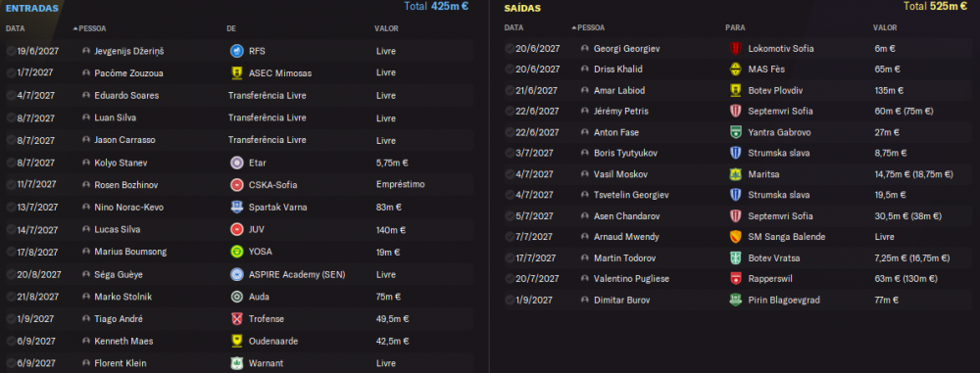The width and height of the screenshot is (980, 373).
Task: Open player Eduardo Soares
Action: pos(126,96)
